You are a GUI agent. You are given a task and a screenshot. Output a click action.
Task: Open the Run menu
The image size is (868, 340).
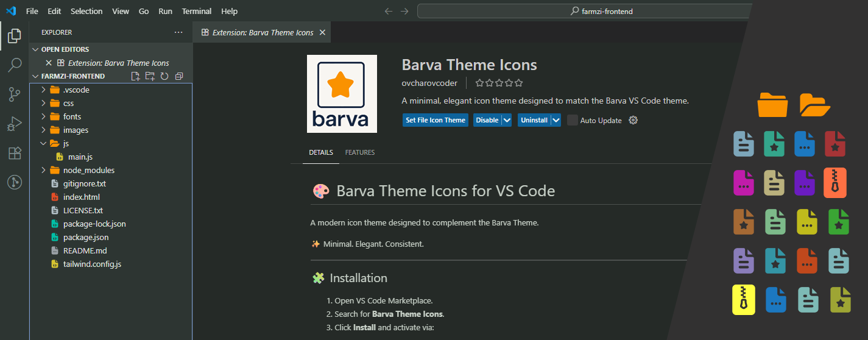click(x=165, y=11)
